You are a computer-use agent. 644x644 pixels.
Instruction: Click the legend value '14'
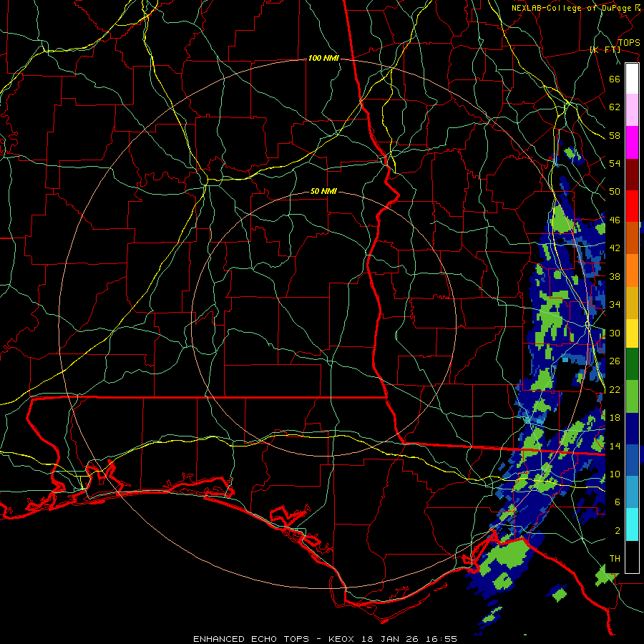tap(615, 446)
